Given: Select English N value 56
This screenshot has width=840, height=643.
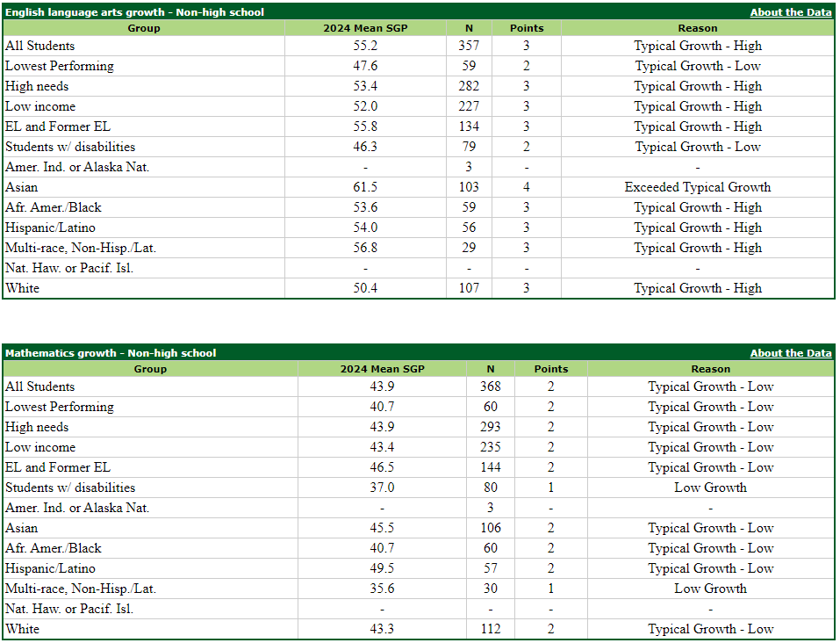Looking at the screenshot, I should [469, 228].
